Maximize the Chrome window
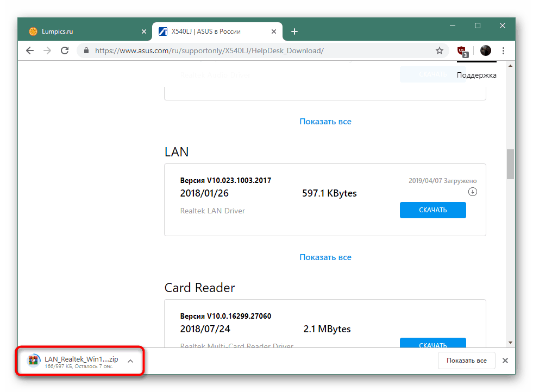The height and width of the screenshot is (392, 533). coord(478,26)
